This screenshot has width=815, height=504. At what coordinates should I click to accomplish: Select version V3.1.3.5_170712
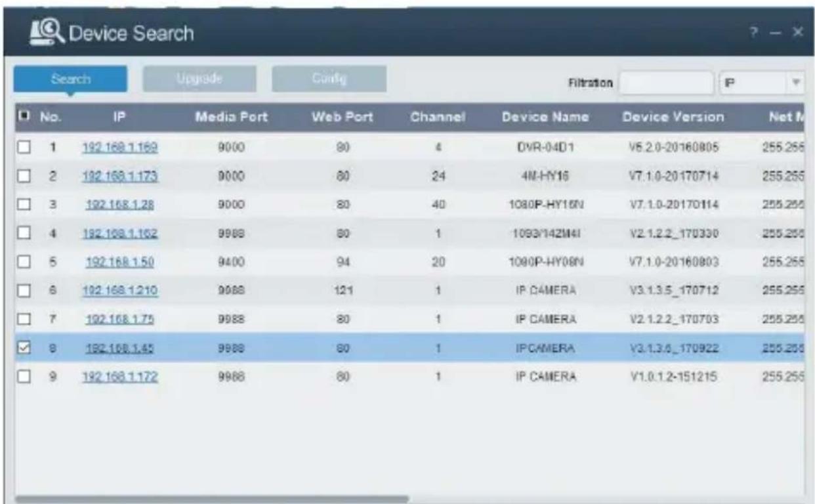(673, 291)
